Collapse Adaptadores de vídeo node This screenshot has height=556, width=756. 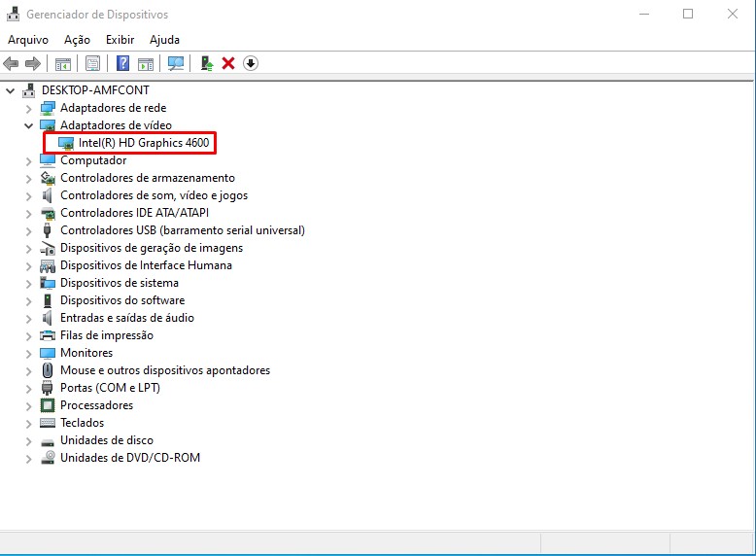[28, 125]
